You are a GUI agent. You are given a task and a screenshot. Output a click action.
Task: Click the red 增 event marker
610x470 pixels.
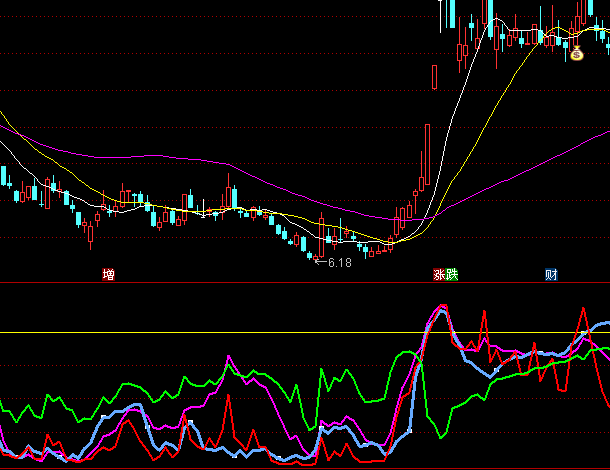point(108,274)
